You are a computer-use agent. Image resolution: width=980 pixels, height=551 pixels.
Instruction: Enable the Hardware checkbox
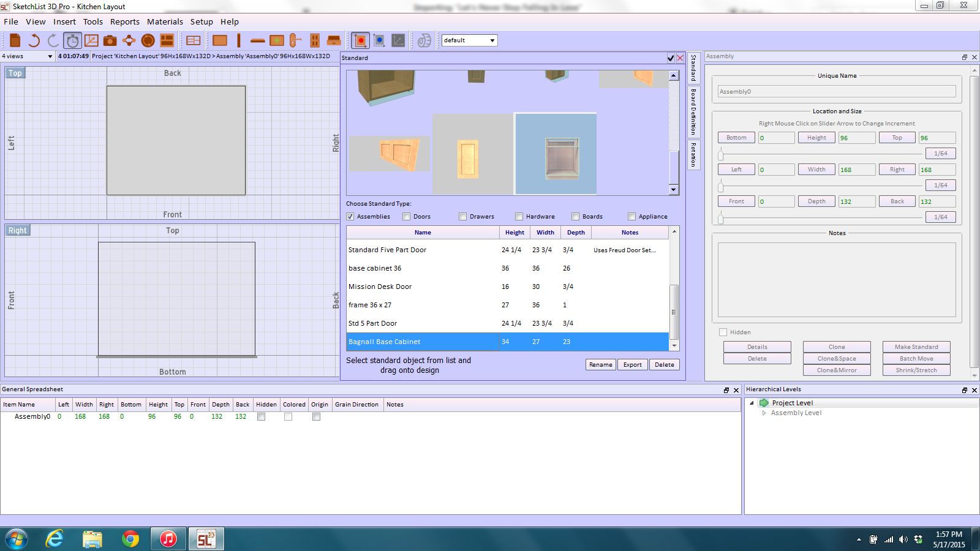pos(519,216)
